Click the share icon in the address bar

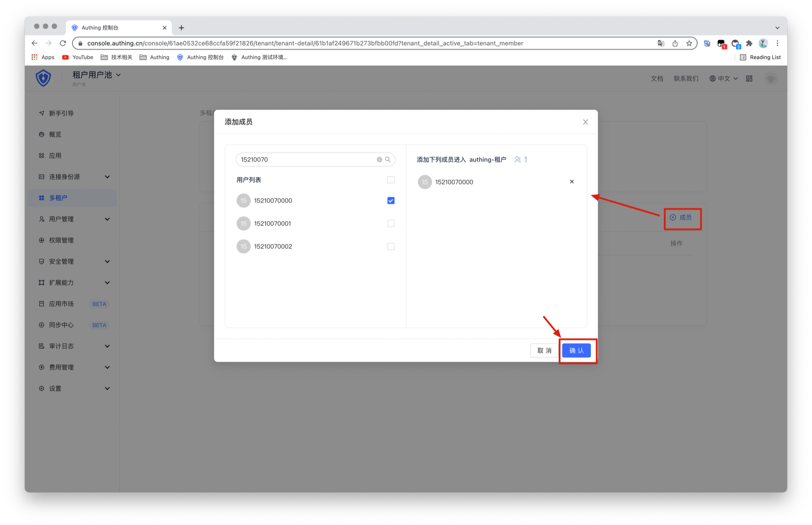point(675,43)
